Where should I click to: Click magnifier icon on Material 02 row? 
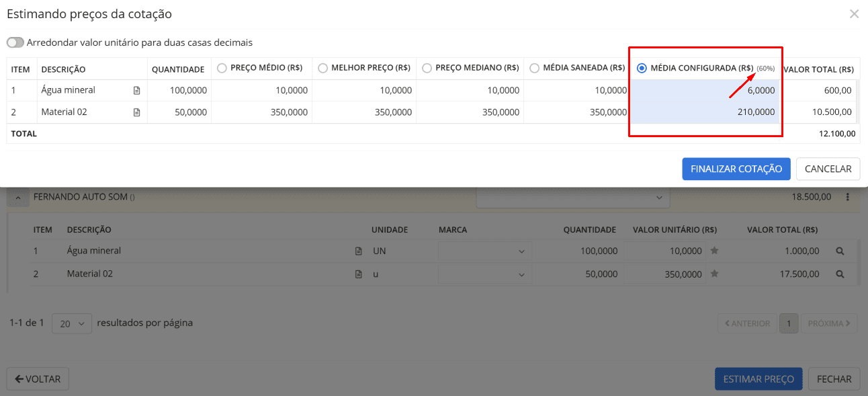839,274
